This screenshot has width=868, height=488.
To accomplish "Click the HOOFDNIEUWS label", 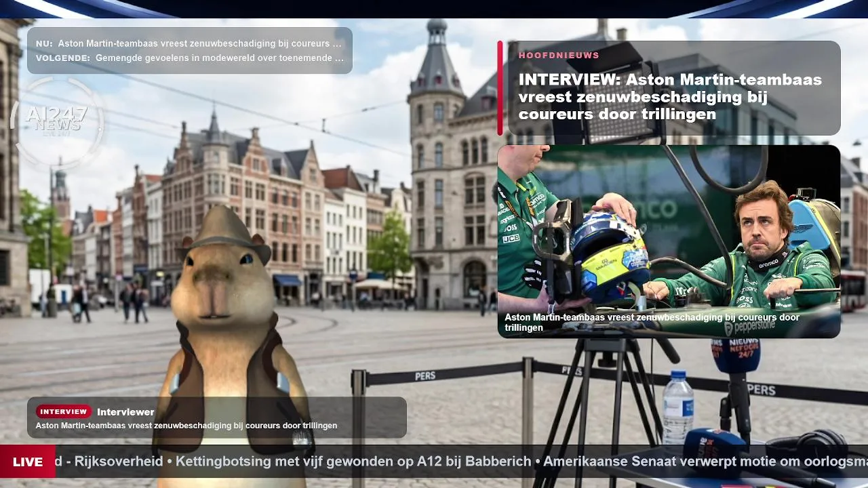I will pyautogui.click(x=559, y=55).
